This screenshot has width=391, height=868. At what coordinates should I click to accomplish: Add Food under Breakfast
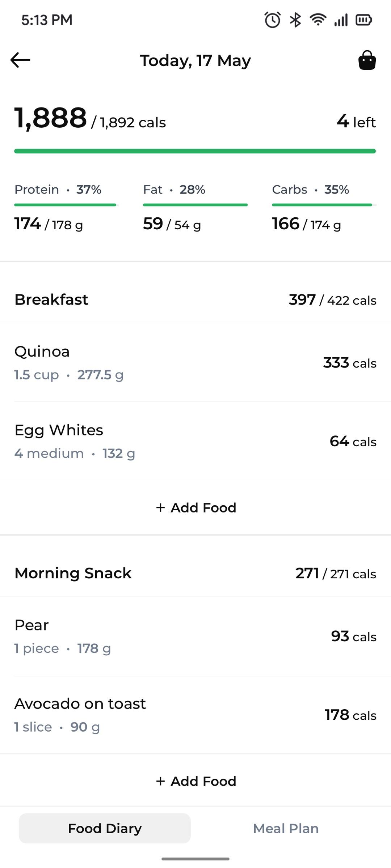tap(195, 507)
